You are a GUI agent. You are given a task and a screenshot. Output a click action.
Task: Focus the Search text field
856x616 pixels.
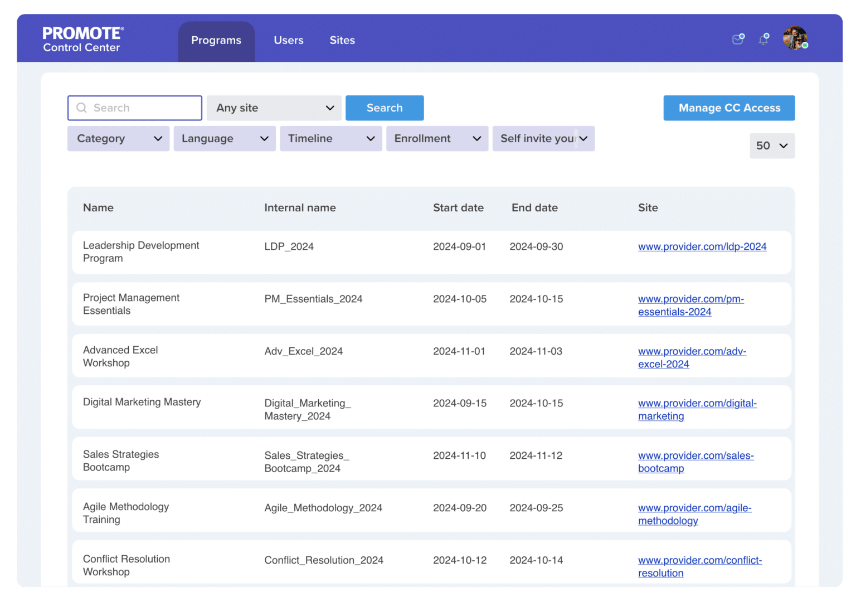[x=135, y=108]
